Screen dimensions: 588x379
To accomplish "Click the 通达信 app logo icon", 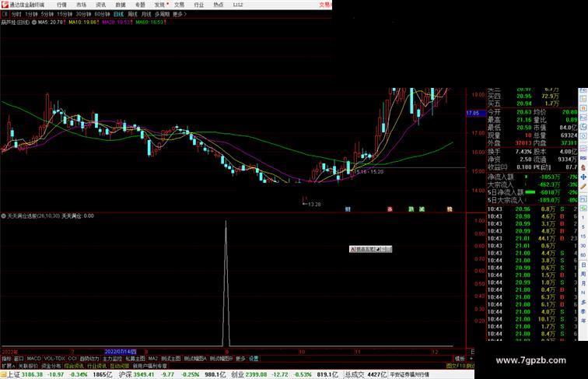I will click(5, 5).
